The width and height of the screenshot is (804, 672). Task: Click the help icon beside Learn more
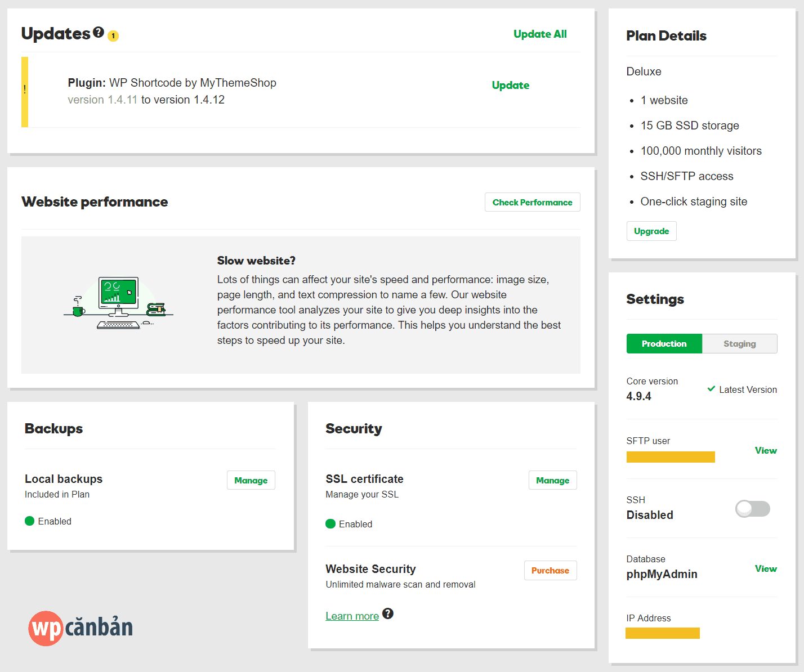coord(388,614)
